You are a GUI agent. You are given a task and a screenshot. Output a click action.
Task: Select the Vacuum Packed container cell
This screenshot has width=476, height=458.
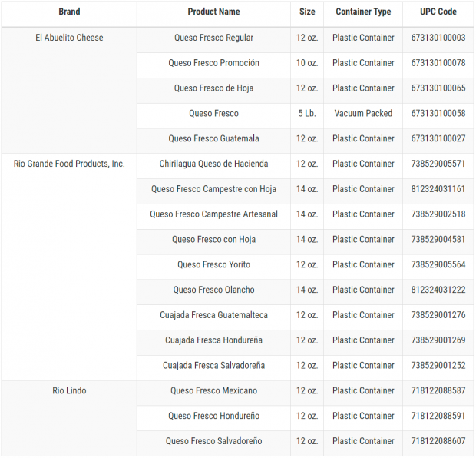pyautogui.click(x=363, y=114)
